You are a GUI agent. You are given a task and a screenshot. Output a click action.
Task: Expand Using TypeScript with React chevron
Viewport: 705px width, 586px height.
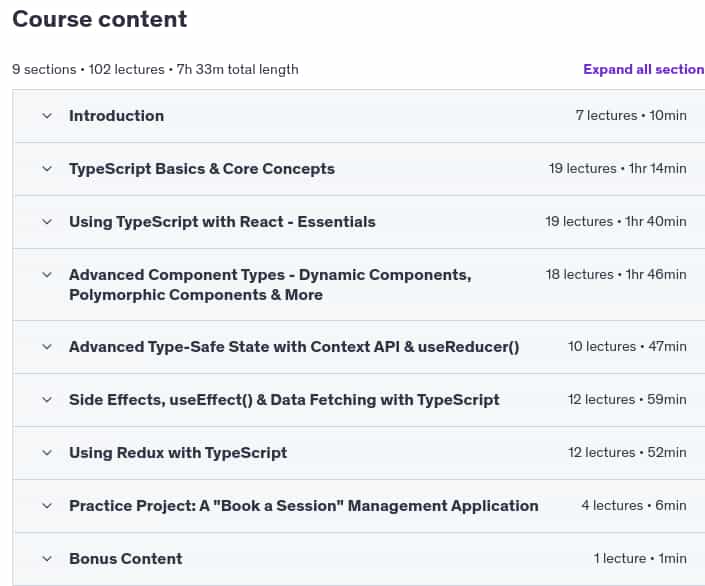tap(47, 222)
